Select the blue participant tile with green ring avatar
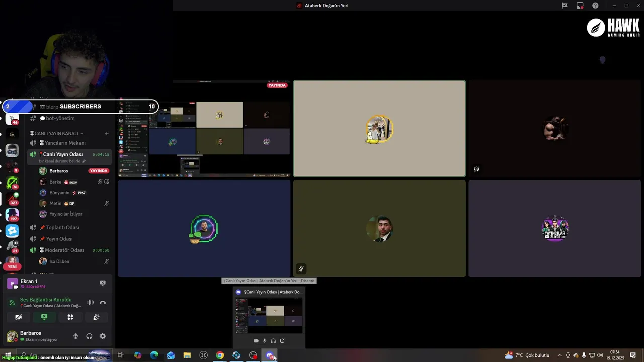Image resolution: width=644 pixels, height=362 pixels. click(204, 228)
